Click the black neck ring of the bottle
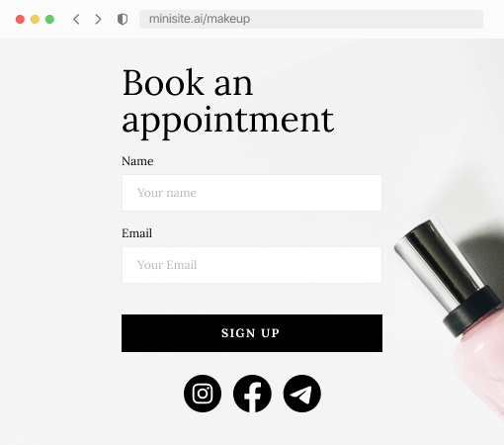Image resolution: width=504 pixels, height=445 pixels. point(471,311)
